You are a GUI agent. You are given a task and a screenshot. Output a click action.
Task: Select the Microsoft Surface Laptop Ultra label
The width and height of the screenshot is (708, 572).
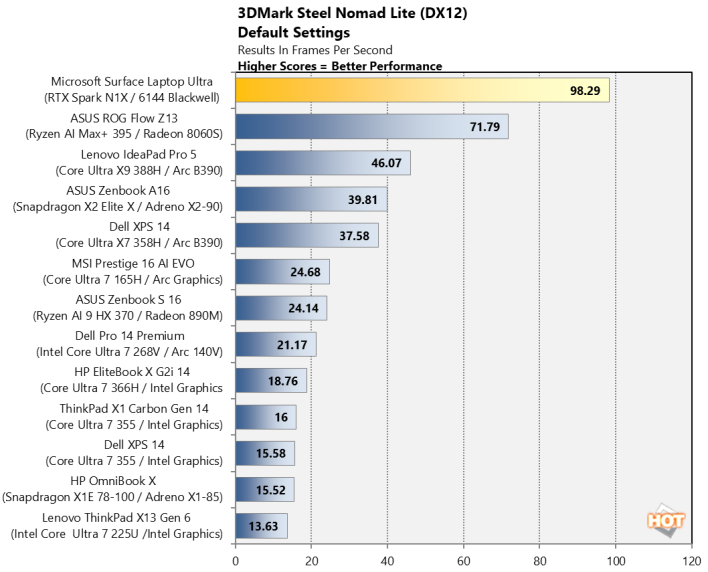tap(131, 82)
